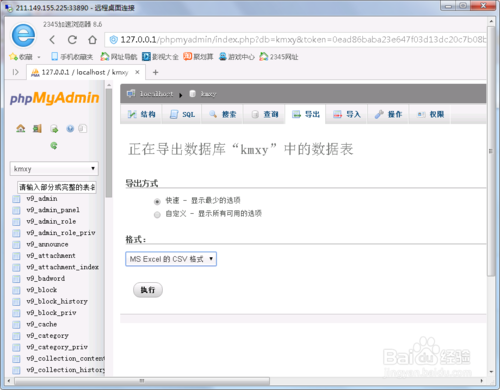Open the MySQL documentation icon in sidebar

pyautogui.click(x=82, y=129)
